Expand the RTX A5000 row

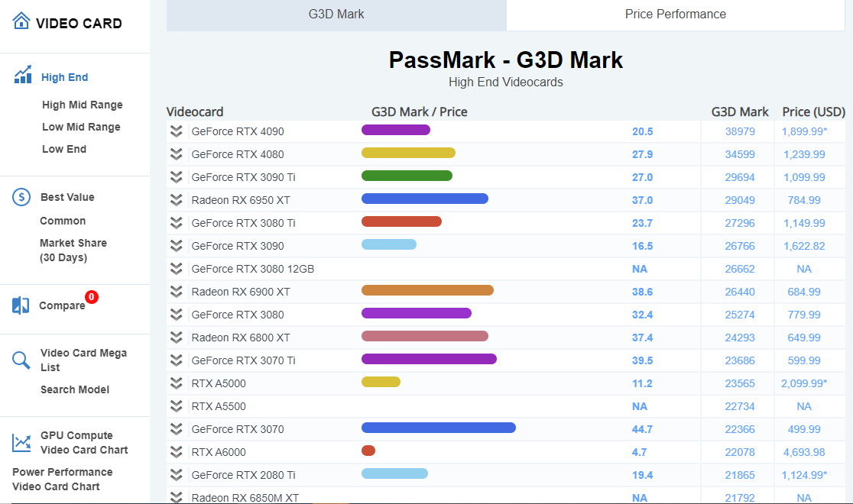(176, 383)
